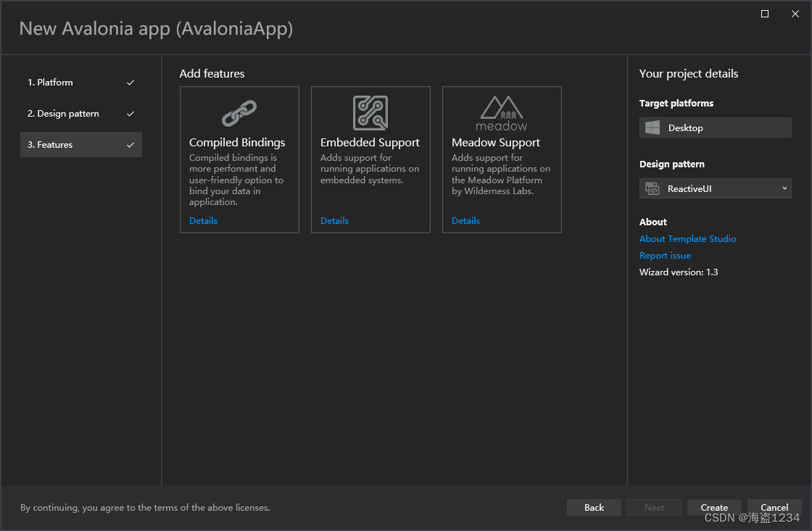Go to the 1. Platform step
812x531 pixels.
click(x=80, y=83)
